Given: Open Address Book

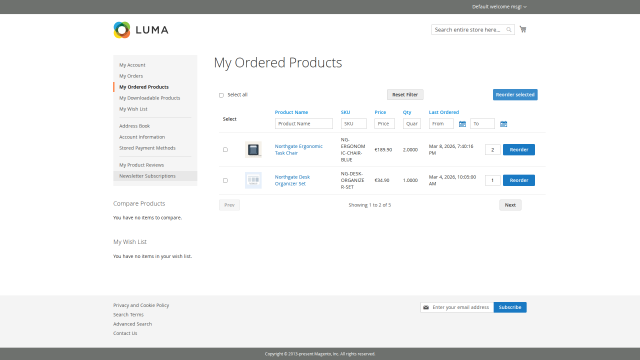Looking at the screenshot, I should [x=134, y=126].
